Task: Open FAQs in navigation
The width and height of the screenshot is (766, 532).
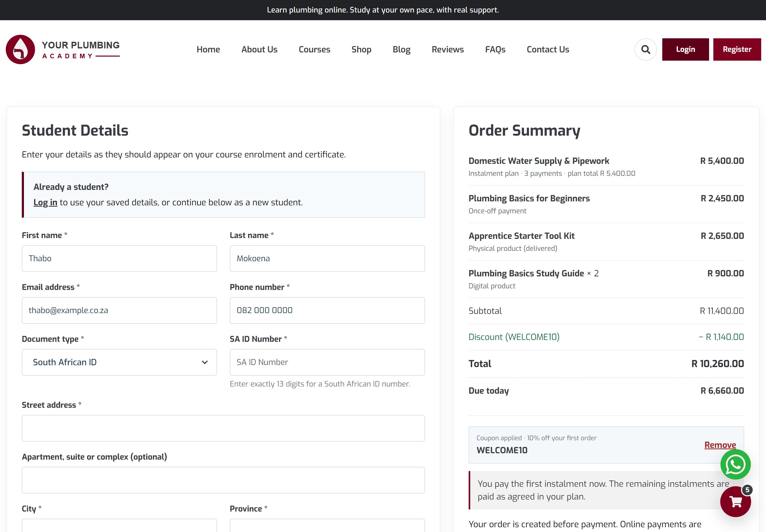Action: [495, 49]
